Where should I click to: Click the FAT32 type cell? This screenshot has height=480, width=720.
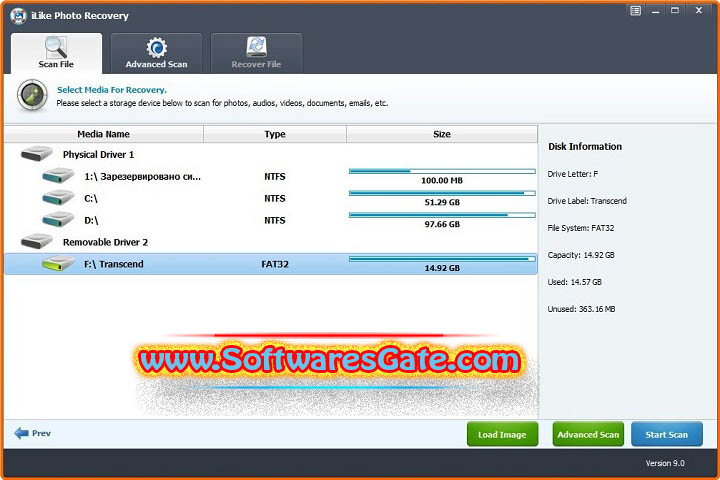(x=275, y=264)
